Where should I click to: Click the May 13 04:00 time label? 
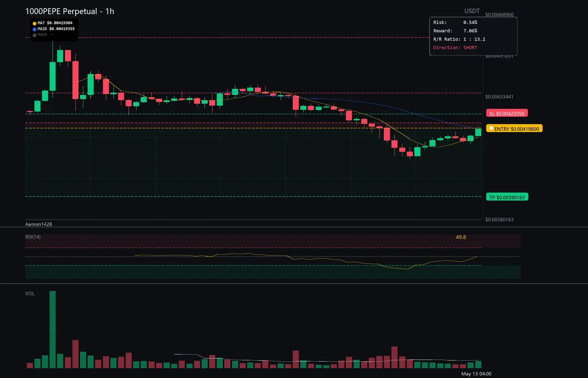coord(476,374)
